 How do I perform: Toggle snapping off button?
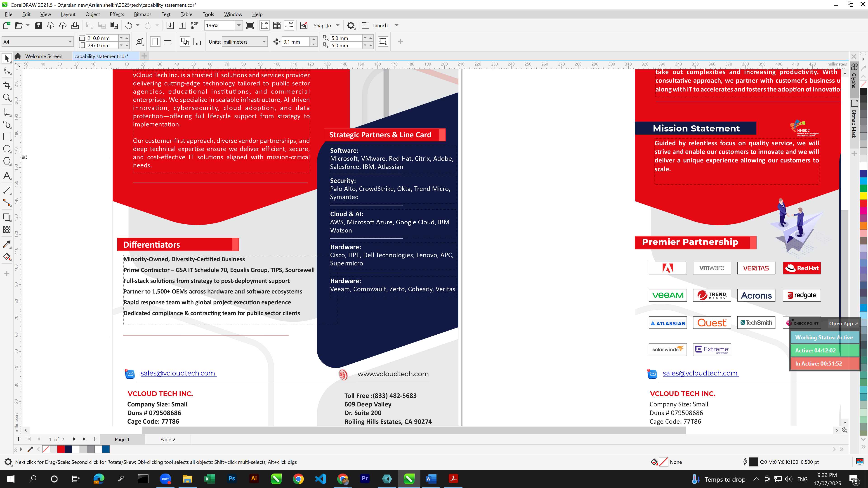pos(304,26)
